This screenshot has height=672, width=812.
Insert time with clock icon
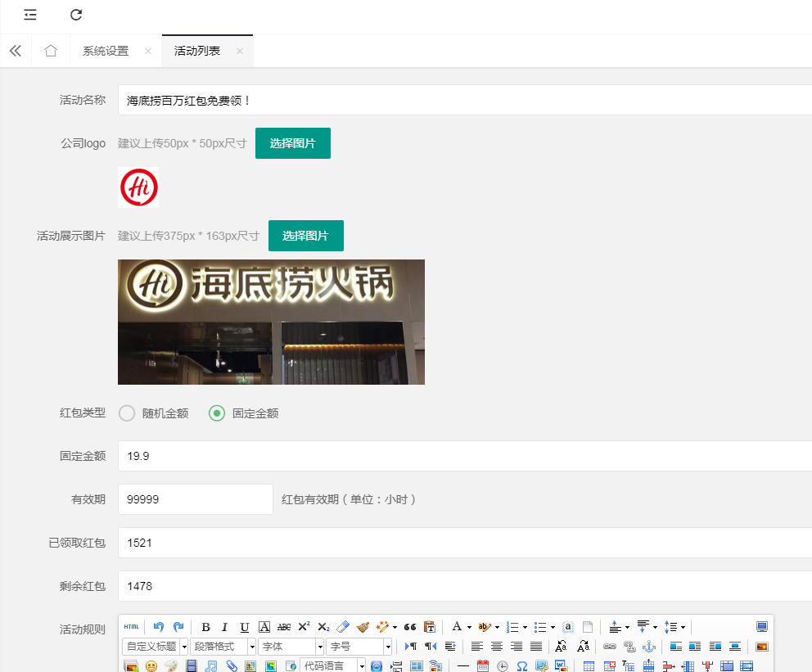pyautogui.click(x=503, y=665)
